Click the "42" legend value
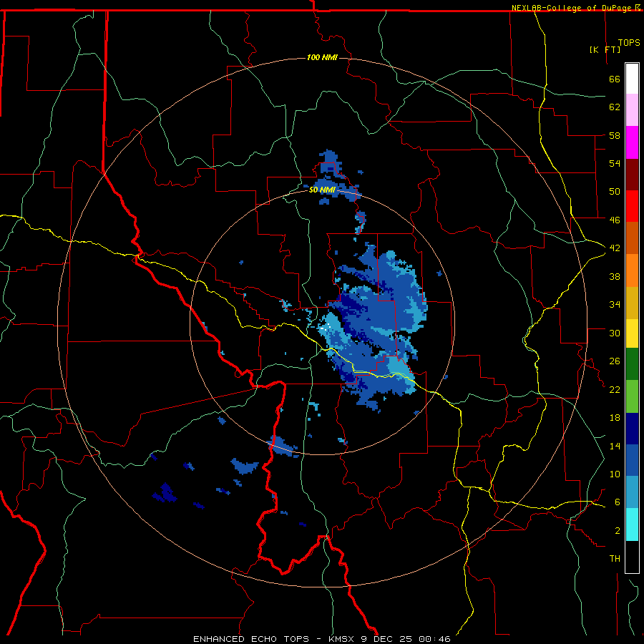 tap(615, 248)
